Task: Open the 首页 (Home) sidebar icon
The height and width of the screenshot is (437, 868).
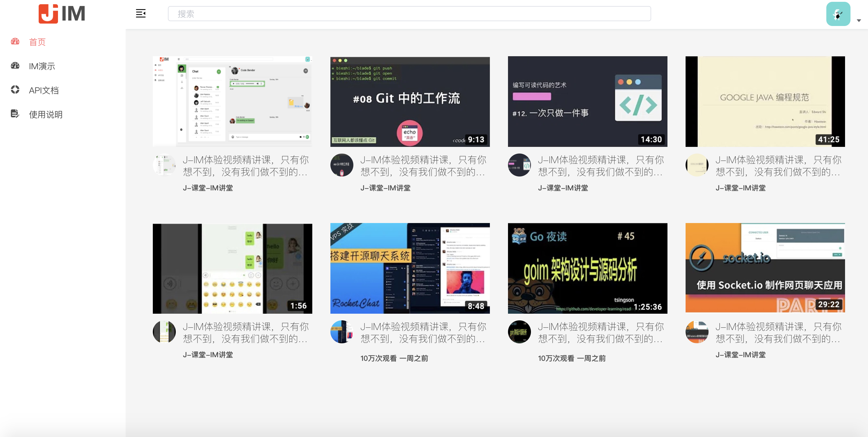Action: point(14,42)
